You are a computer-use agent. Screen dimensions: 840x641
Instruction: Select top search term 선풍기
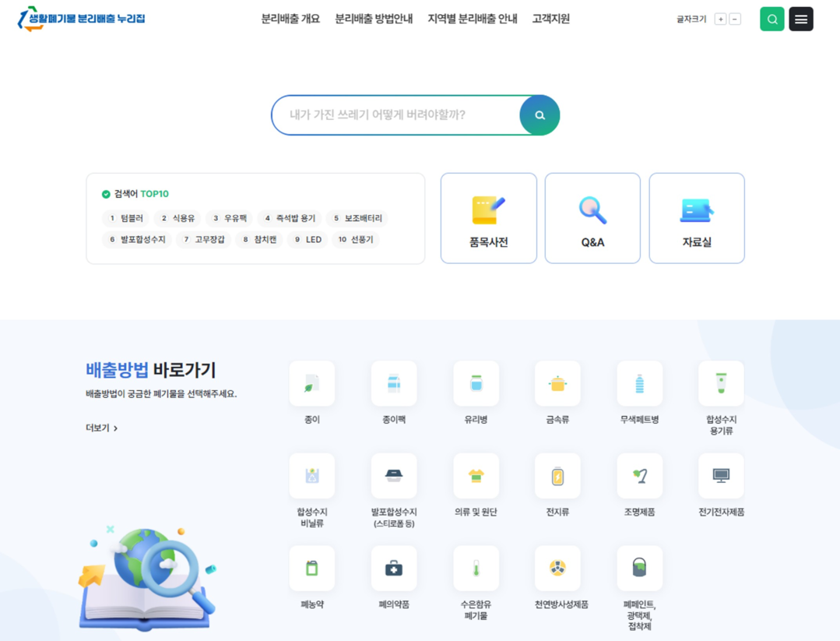(x=355, y=240)
